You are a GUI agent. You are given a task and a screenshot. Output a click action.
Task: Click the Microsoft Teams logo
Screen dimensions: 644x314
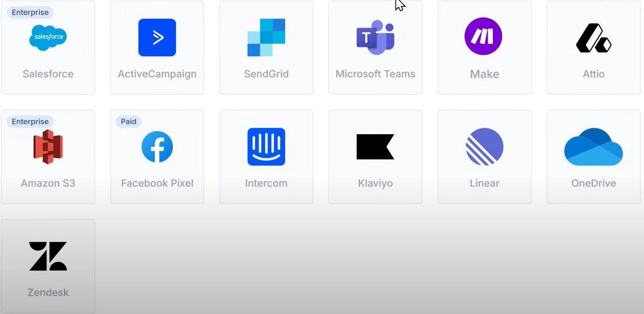click(375, 38)
